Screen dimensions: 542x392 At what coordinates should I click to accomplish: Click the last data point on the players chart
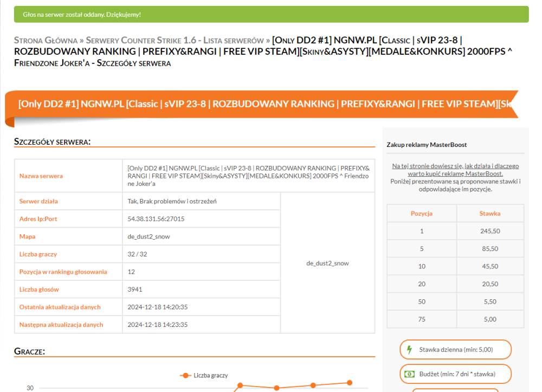[350, 383]
